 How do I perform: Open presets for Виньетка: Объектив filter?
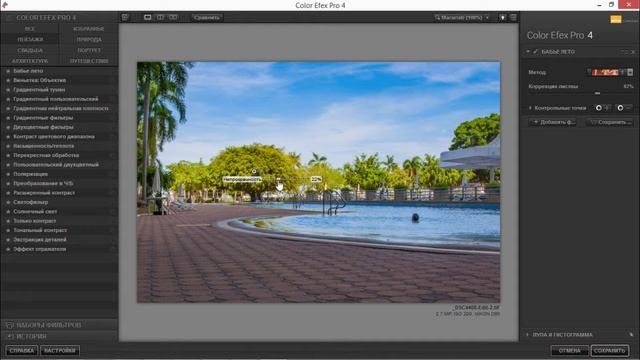pyautogui.click(x=112, y=80)
